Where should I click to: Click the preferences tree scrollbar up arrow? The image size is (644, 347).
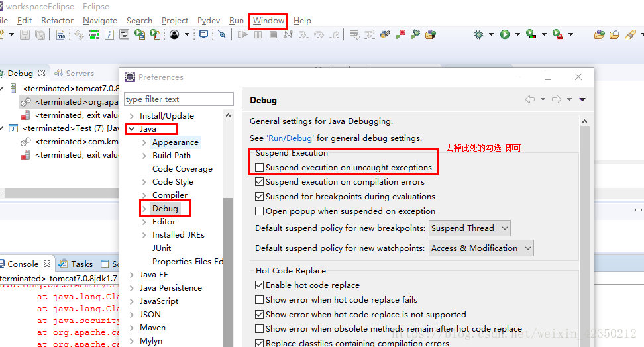click(x=228, y=116)
